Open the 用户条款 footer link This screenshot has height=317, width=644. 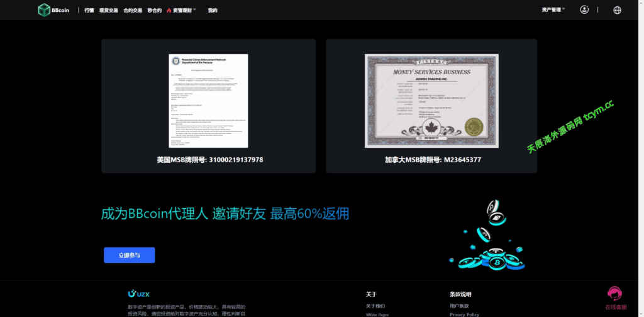pos(459,306)
